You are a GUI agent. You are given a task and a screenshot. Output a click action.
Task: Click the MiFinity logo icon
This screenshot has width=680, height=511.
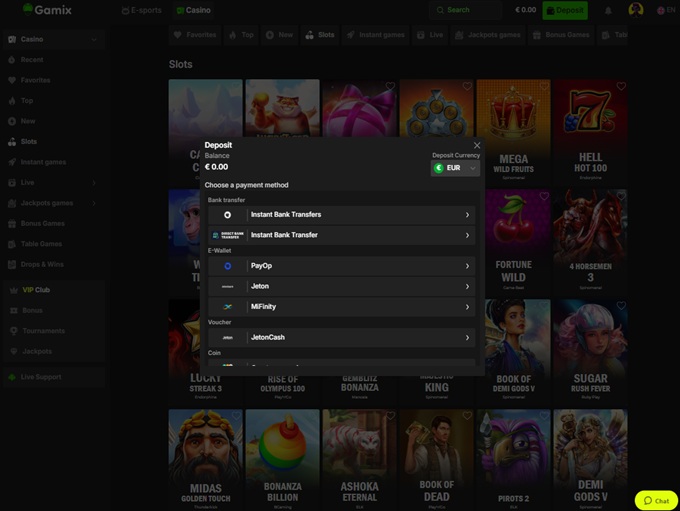(x=227, y=307)
